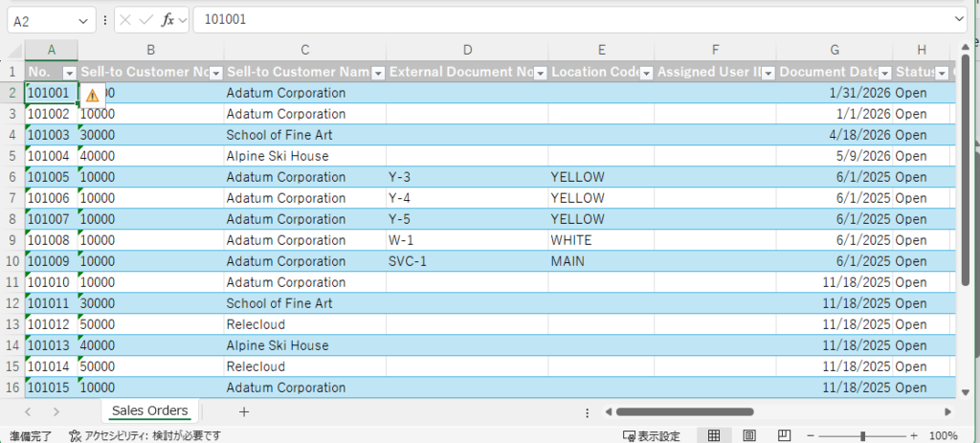Click the zoom slider handle
Screen dimensions: 980x443
point(862,435)
